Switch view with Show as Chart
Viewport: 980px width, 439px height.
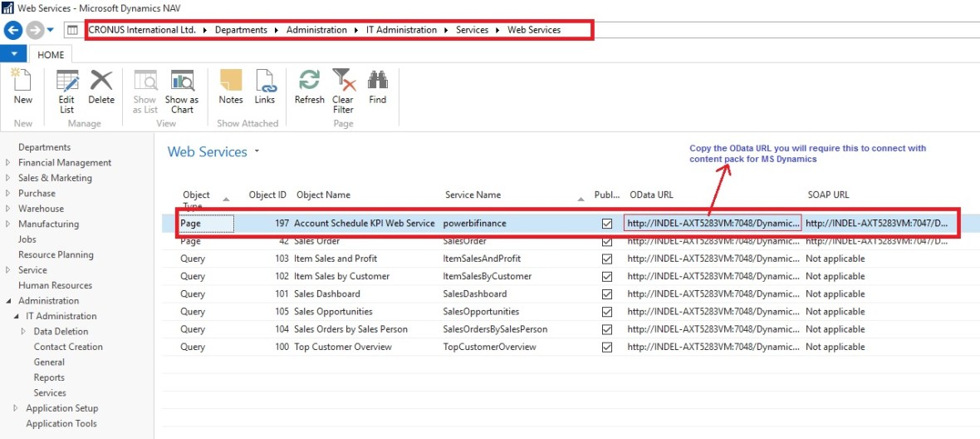(182, 91)
